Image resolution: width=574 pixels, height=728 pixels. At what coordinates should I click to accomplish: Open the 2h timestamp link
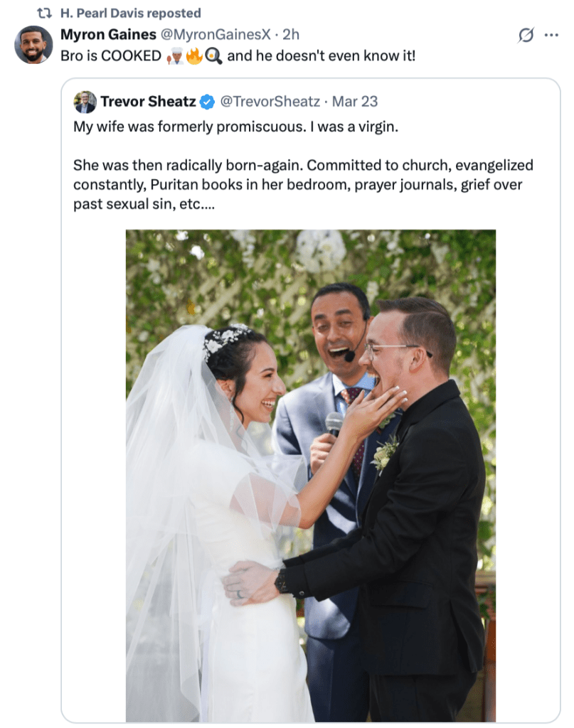pos(291,34)
